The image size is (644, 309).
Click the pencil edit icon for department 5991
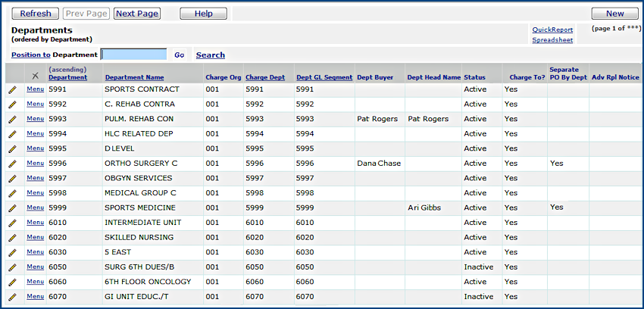click(x=12, y=89)
